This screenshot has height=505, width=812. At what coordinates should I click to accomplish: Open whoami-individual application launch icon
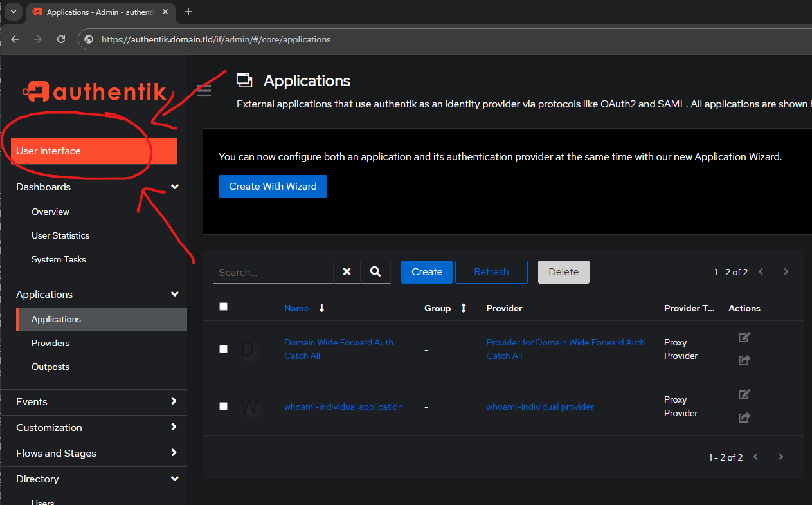744,418
